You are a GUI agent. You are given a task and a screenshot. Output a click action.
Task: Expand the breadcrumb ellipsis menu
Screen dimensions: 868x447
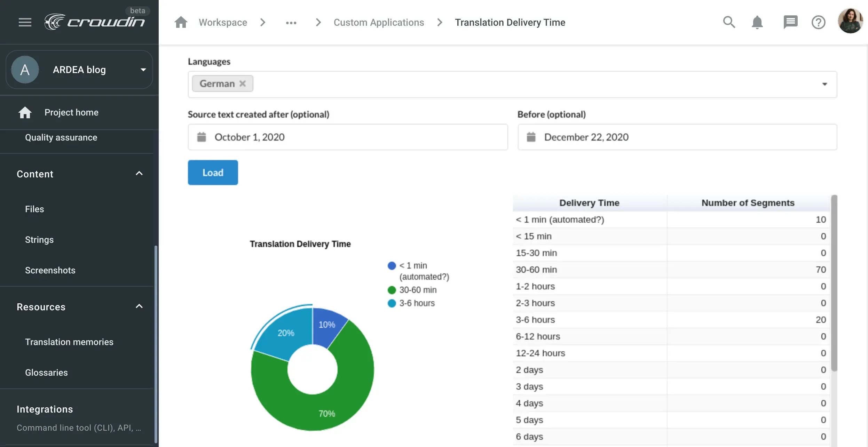point(291,22)
